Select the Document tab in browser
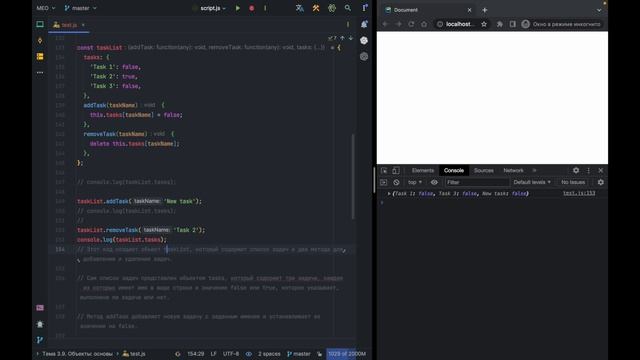Screen dimensions: 640x360 pos(427,10)
